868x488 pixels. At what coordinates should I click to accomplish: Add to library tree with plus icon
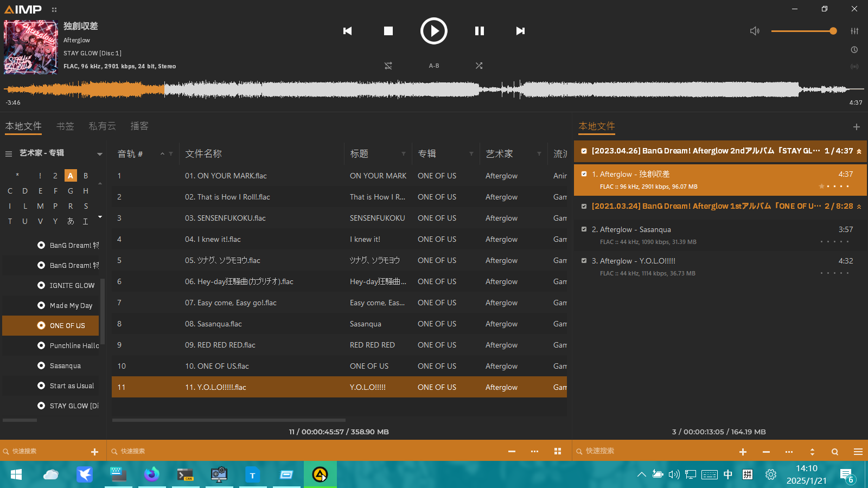(95, 452)
